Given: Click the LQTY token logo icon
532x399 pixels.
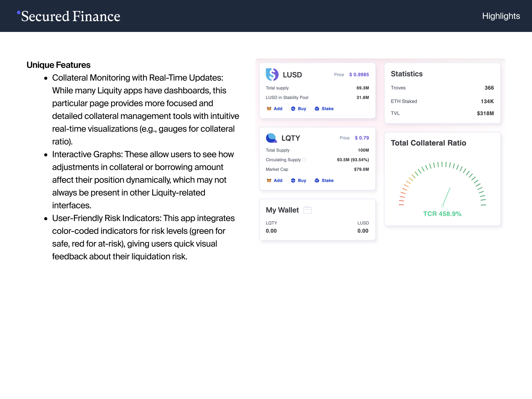Looking at the screenshot, I should [x=272, y=138].
